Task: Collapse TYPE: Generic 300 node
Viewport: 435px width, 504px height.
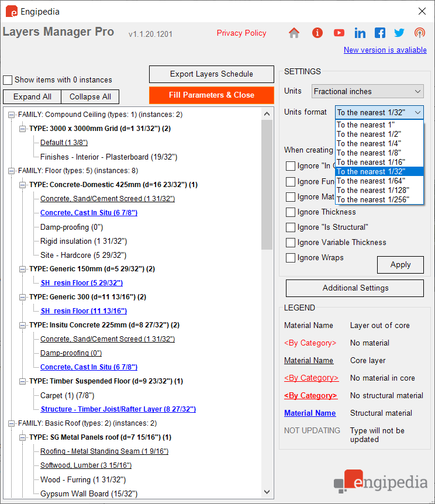Action: coord(22,297)
